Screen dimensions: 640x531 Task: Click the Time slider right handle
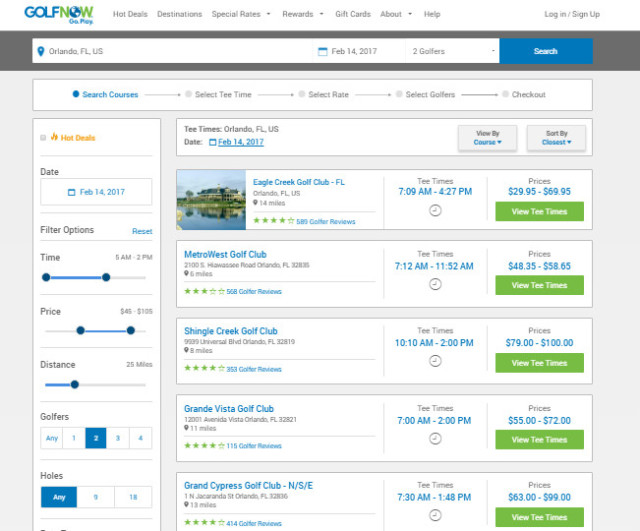(106, 278)
